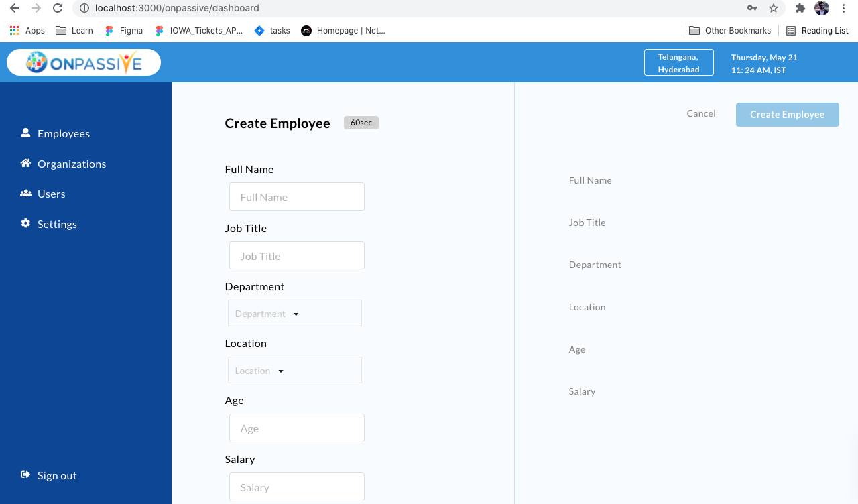Click the ONPASSIVE logo
The width and height of the screenshot is (858, 504).
(83, 62)
